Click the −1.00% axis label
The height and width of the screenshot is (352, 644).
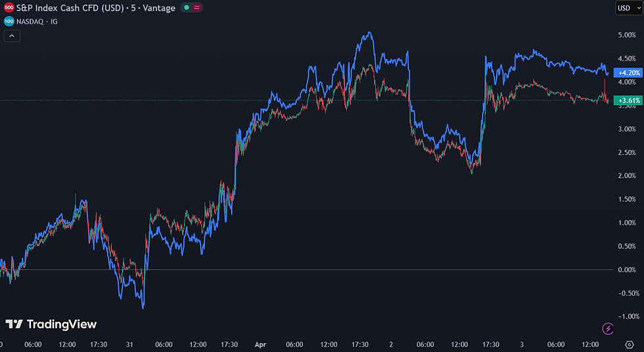click(x=628, y=317)
